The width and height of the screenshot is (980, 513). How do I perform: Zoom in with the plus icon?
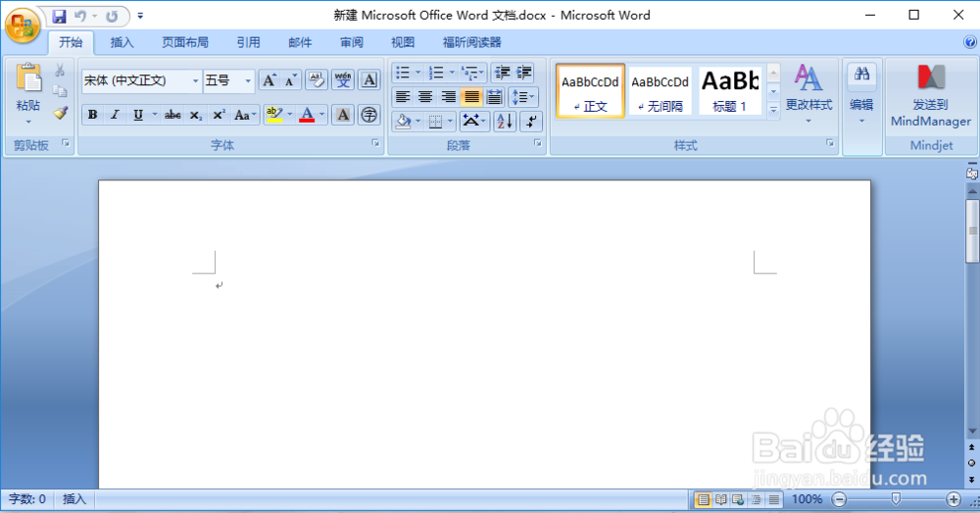pyautogui.click(x=954, y=499)
